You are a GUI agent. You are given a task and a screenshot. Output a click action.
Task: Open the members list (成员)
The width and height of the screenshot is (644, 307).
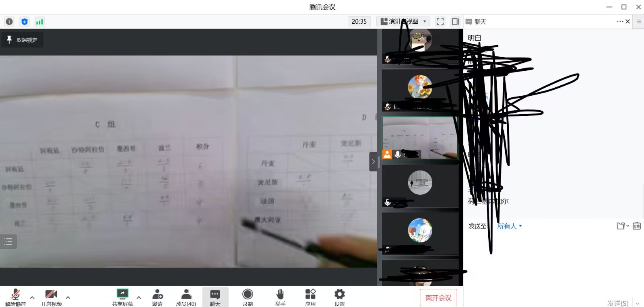click(186, 297)
